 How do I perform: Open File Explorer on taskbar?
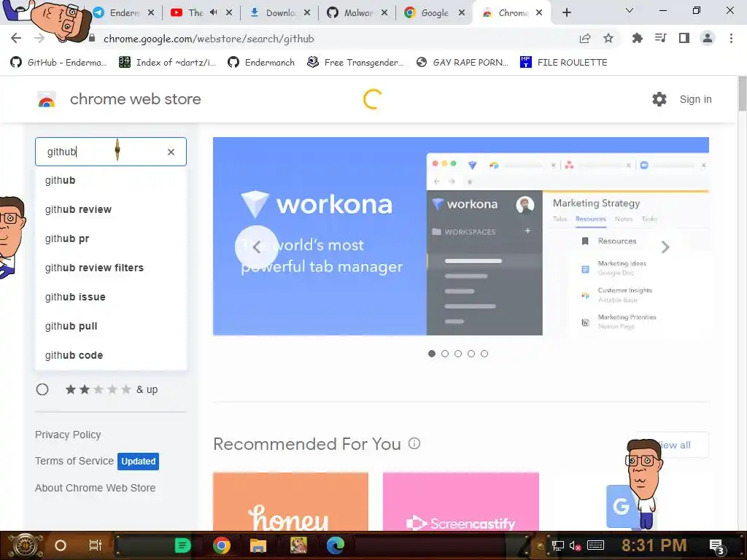(x=258, y=545)
